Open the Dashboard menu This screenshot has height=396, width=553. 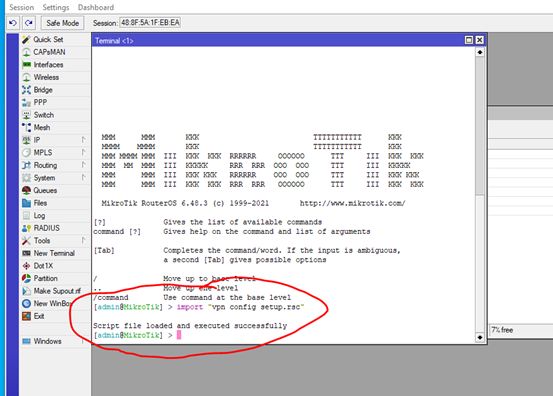click(96, 7)
